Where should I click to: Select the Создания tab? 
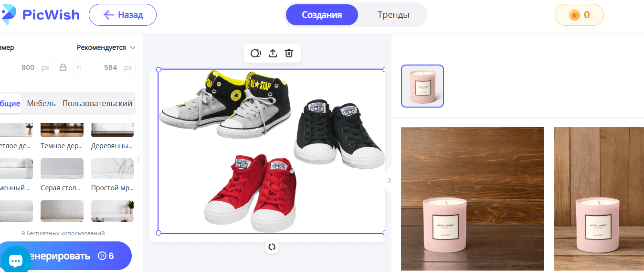coord(322,15)
